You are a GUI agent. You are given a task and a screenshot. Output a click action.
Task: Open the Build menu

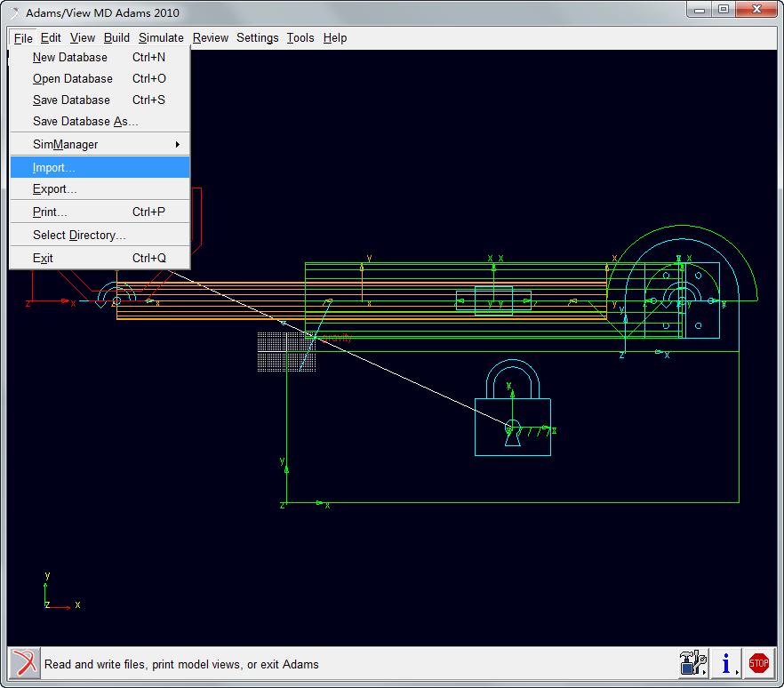point(116,37)
